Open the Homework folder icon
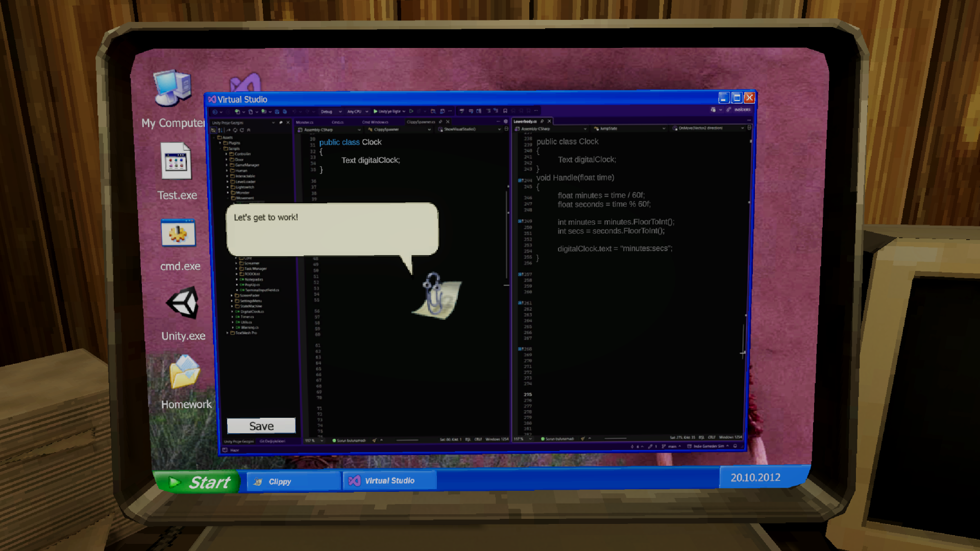The height and width of the screenshot is (551, 980). [185, 372]
